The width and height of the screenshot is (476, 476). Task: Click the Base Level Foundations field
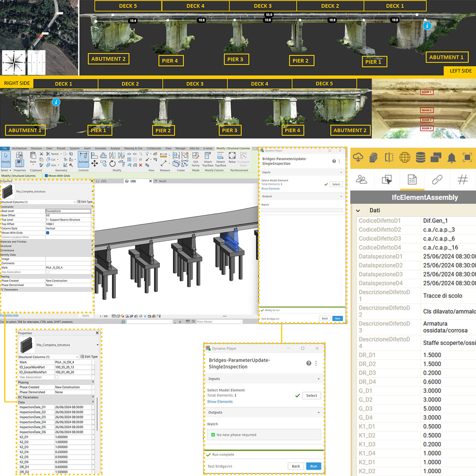pos(68,211)
